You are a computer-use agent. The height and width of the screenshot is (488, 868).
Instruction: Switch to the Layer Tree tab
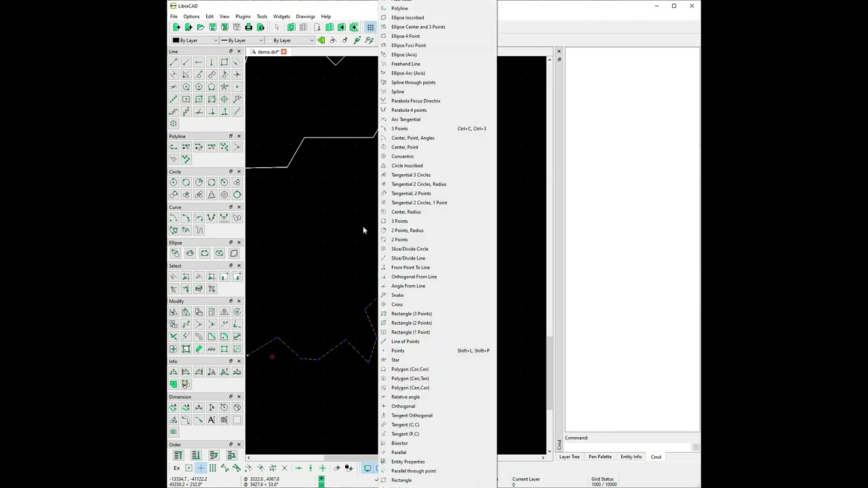[x=569, y=457]
